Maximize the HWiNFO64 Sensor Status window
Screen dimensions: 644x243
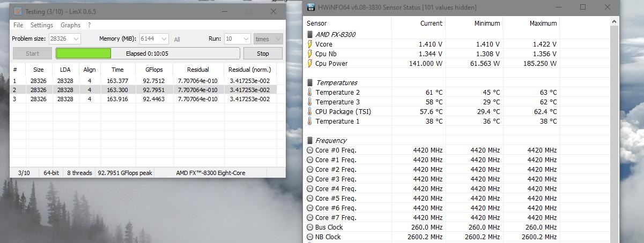pyautogui.click(x=583, y=7)
